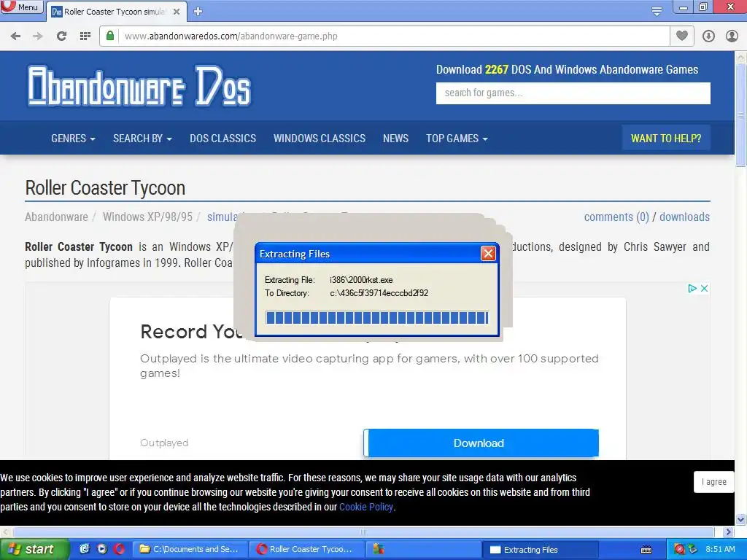Expand the GENRES dropdown
Image resolution: width=747 pixels, height=560 pixels.
[x=73, y=139]
